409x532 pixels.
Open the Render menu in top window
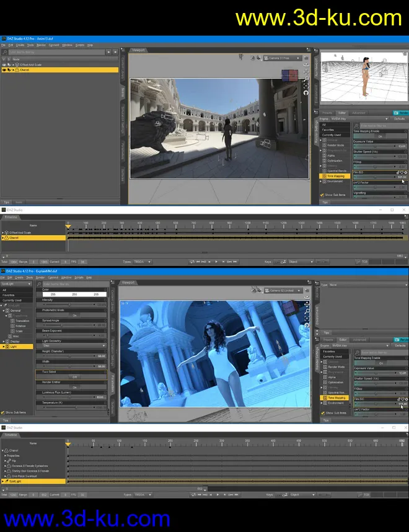pyautogui.click(x=40, y=45)
